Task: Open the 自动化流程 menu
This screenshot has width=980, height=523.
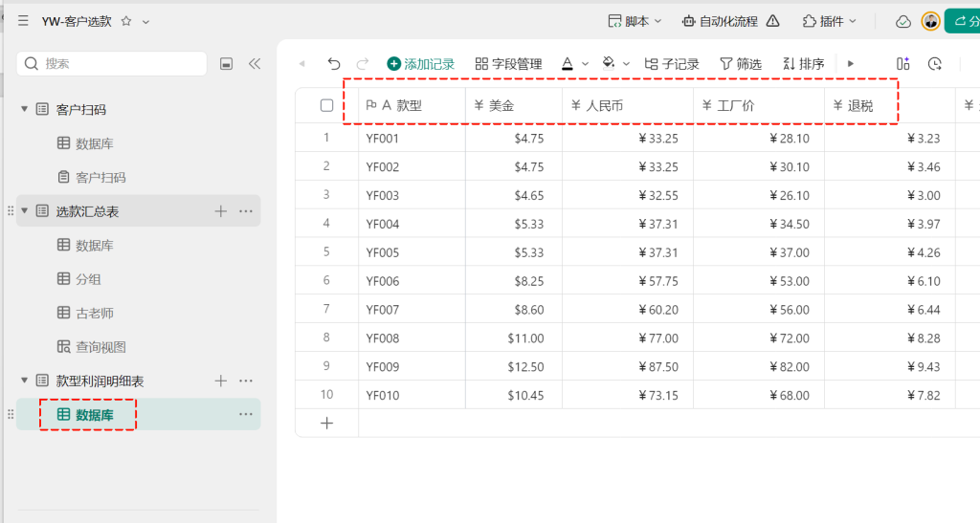Action: click(x=720, y=21)
